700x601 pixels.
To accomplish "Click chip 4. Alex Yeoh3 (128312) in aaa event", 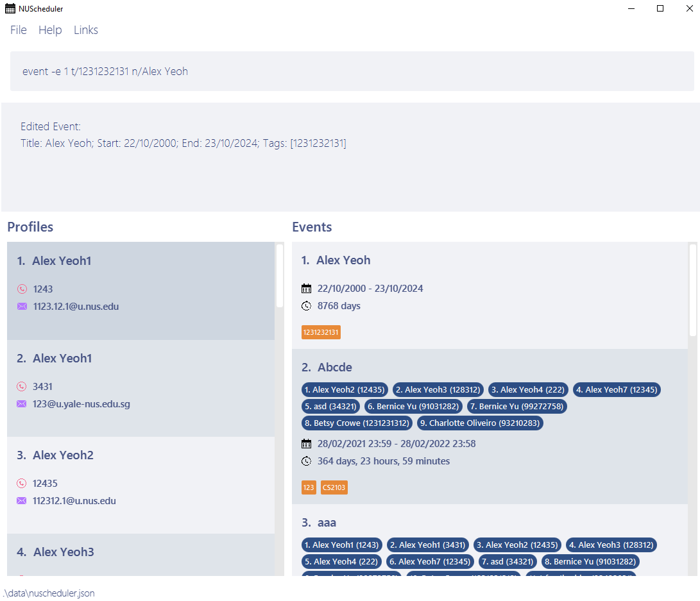I will tap(611, 545).
